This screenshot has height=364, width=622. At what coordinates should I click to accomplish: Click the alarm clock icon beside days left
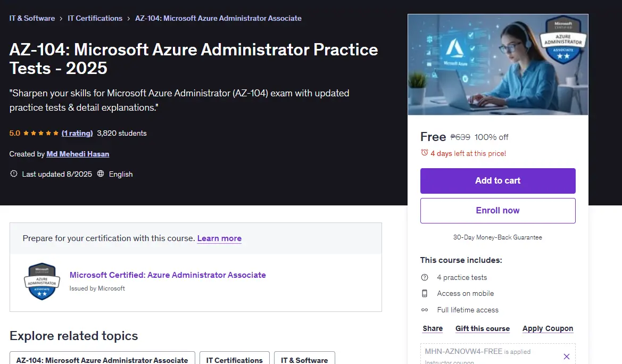425,153
